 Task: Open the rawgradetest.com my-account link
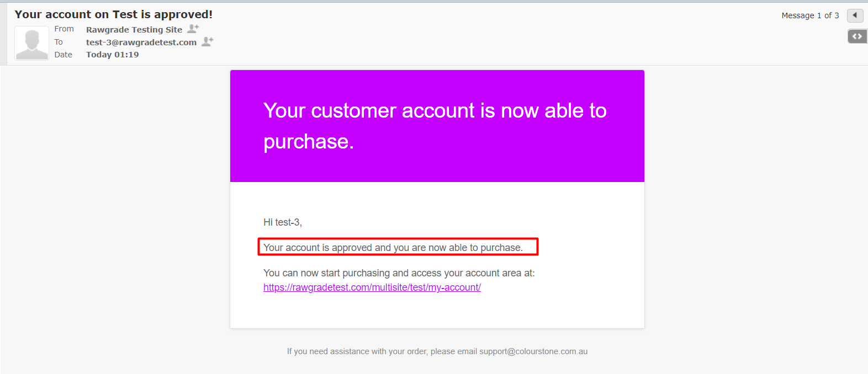click(x=372, y=287)
